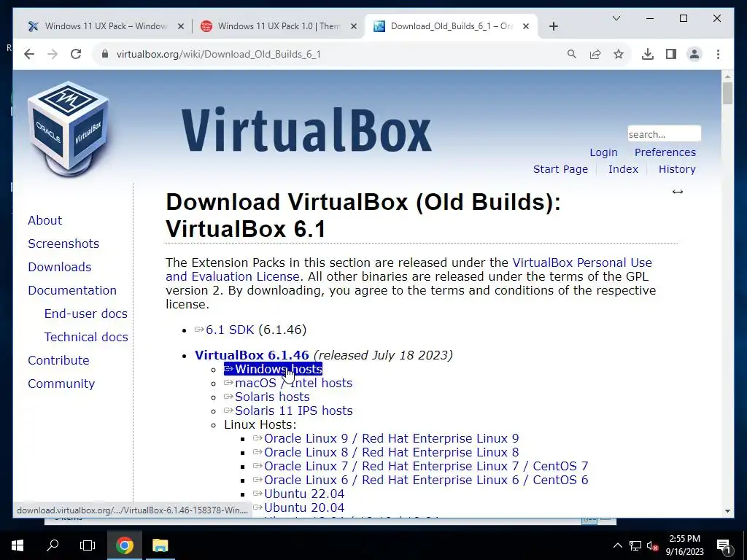Open Technical docs in the sidebar
747x560 pixels.
pyautogui.click(x=86, y=337)
